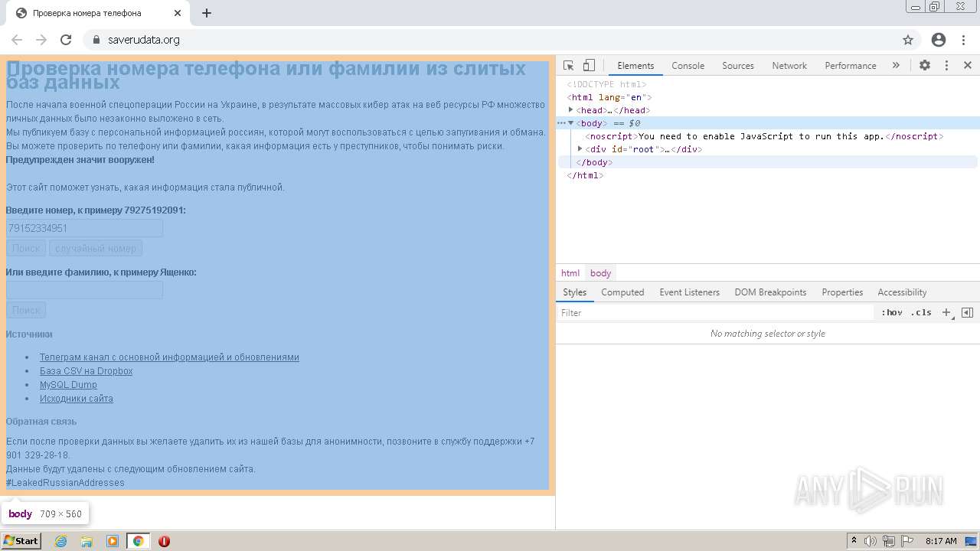
Task: Open the DOM Breakpoints tab
Action: coord(770,292)
